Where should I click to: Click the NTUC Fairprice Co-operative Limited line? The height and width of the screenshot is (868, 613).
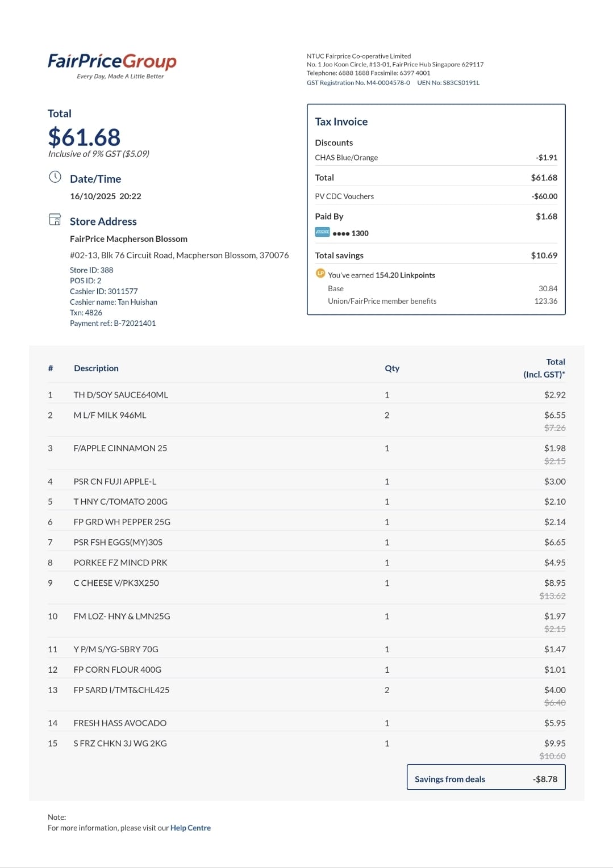(359, 56)
